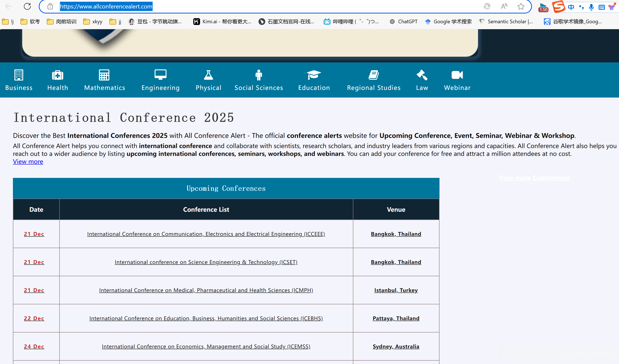Screen dimensions: 619x364
Task: Open the xkyy bookmark folder
Action: coord(93,22)
